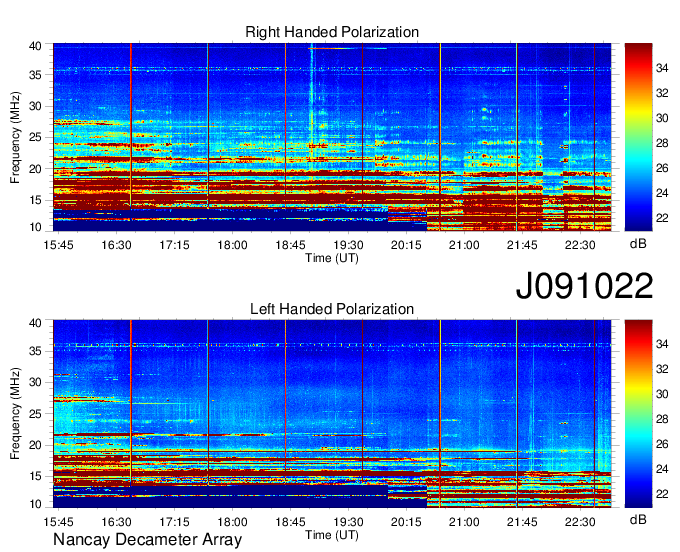The height and width of the screenshot is (552, 680).
Task: Click 35 MHz tick on Left Handed plot
Action: [35, 351]
